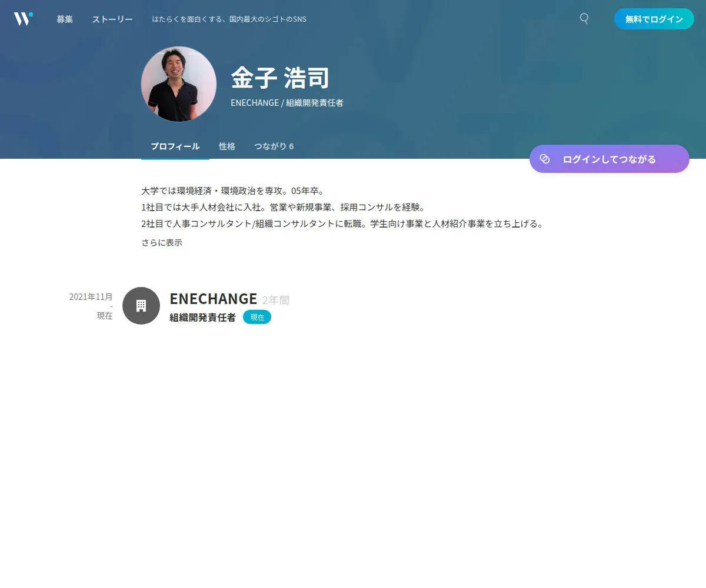Switch to the つながり 6 tab
706x588 pixels.
274,146
